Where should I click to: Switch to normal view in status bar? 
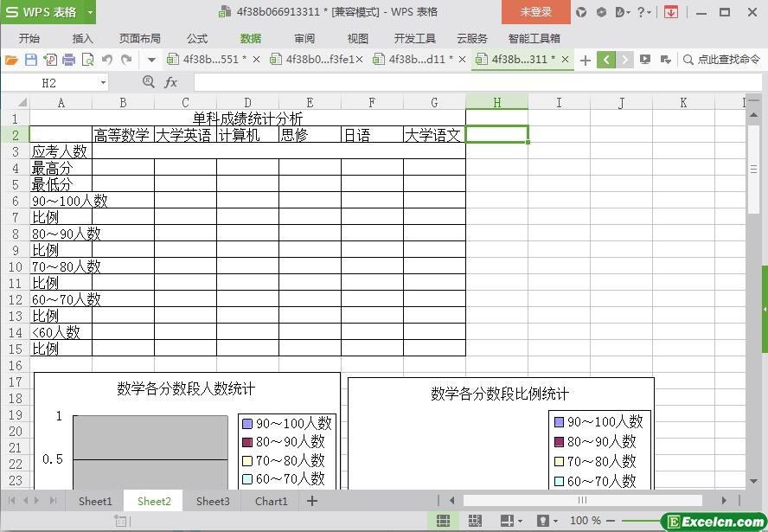pos(443,521)
